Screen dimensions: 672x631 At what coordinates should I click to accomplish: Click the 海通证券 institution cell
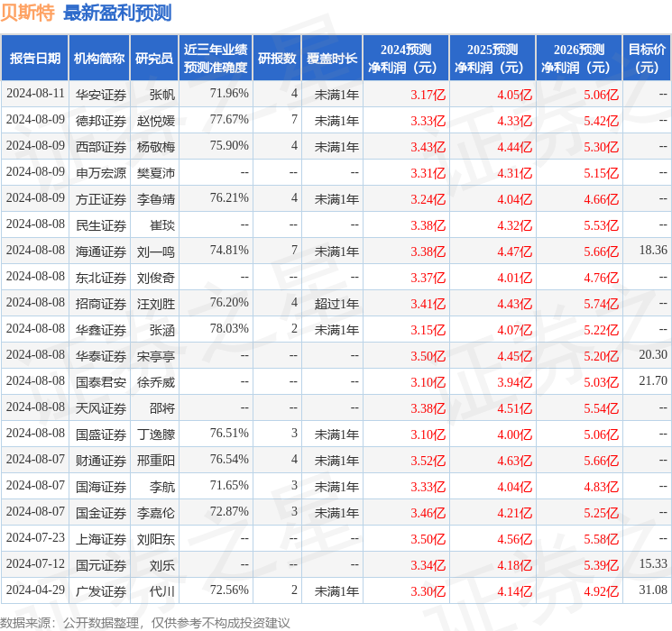[x=101, y=251]
